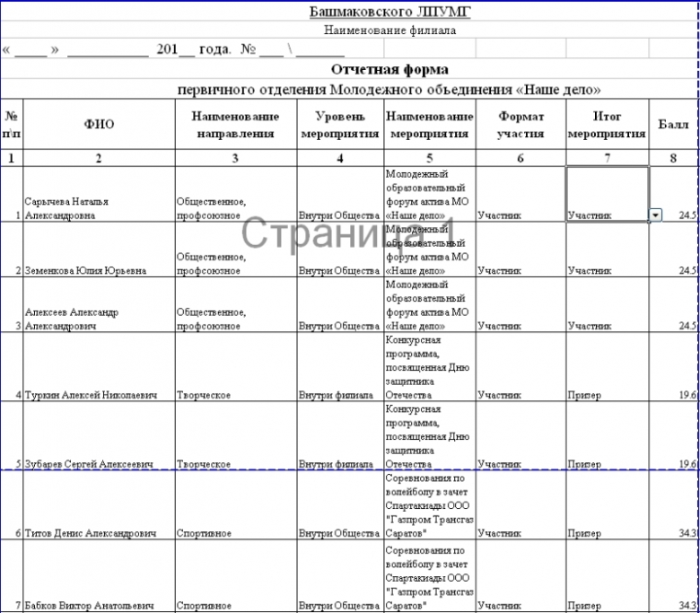Select 'Призер' in Бабков's row
The height and width of the screenshot is (613, 700).
click(x=608, y=576)
